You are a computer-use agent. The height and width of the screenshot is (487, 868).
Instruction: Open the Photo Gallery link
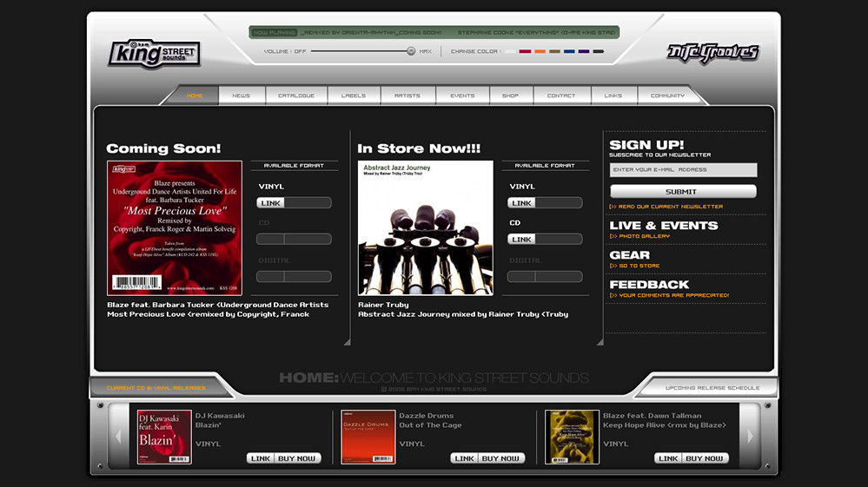639,236
